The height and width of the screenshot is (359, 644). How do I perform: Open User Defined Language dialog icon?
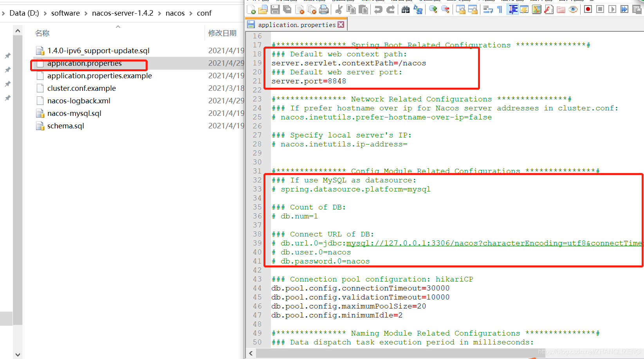525,9
